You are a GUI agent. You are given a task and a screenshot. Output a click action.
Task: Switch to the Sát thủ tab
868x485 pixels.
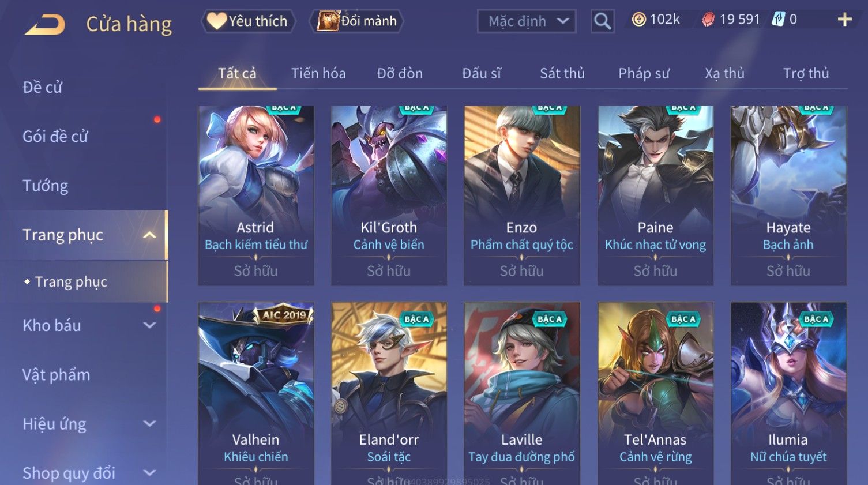(x=562, y=73)
